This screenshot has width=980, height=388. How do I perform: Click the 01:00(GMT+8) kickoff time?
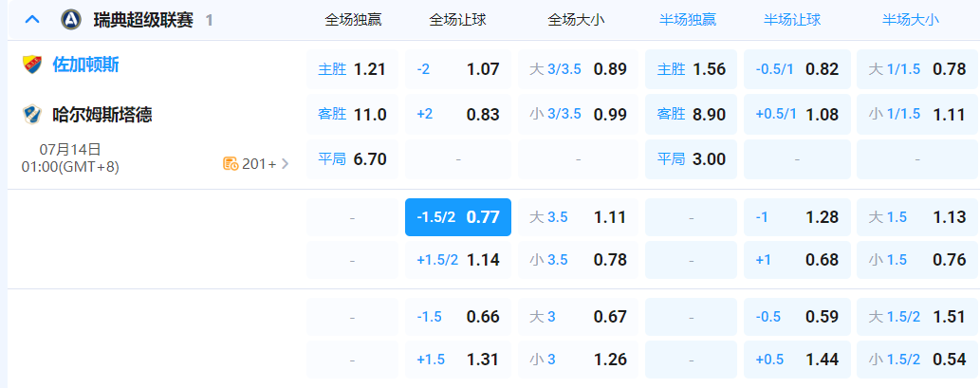click(x=70, y=168)
